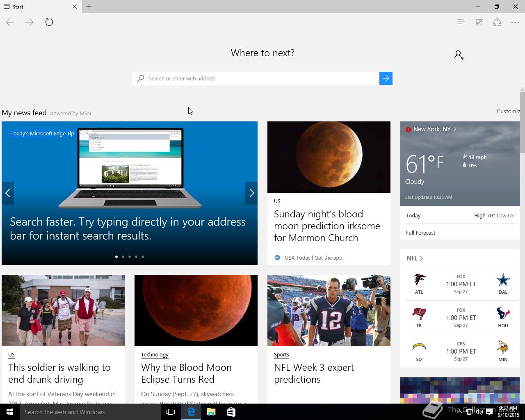Open a new tab with plus button

pos(89,7)
